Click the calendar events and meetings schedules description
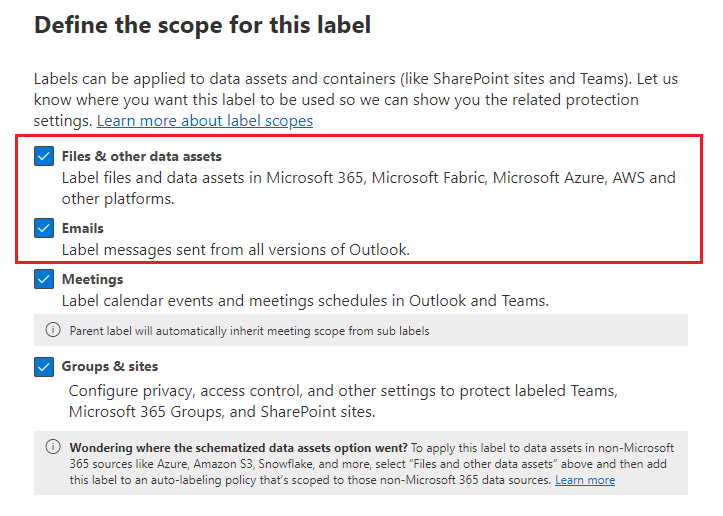Screen dimensions: 723x516 click(x=305, y=301)
